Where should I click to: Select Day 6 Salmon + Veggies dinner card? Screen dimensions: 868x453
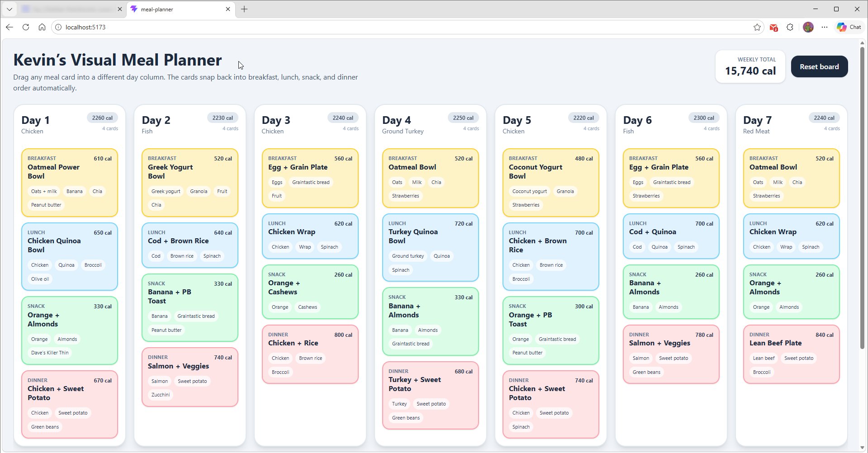pos(671,354)
